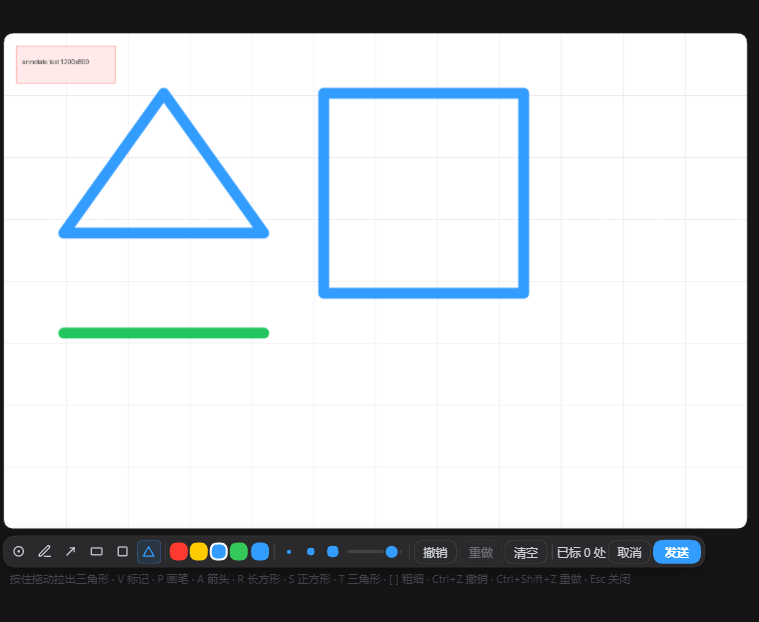This screenshot has width=759, height=622.
Task: Select the pen drawing tool
Action: 45,552
